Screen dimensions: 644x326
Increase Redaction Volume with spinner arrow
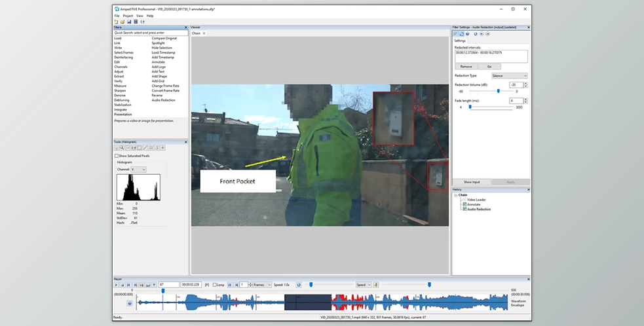[x=525, y=84]
